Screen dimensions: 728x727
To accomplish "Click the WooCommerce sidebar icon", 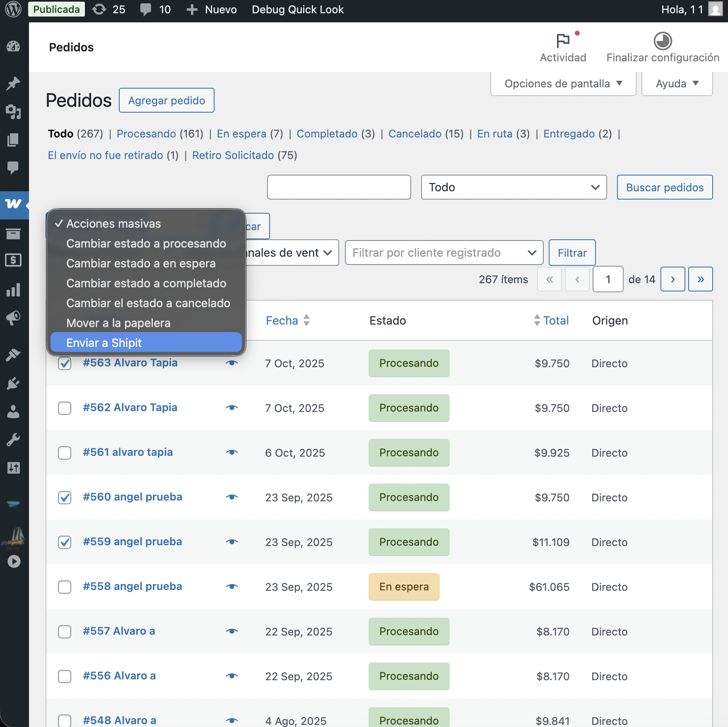I will pos(13,204).
